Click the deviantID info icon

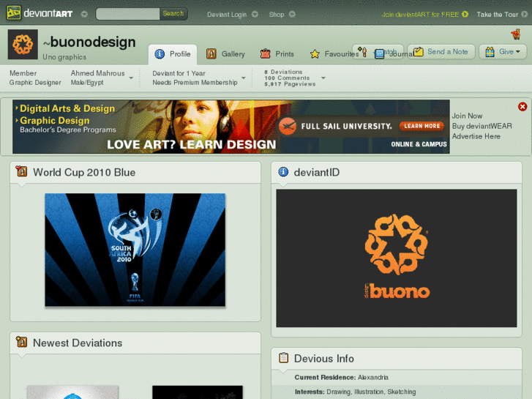coord(283,172)
